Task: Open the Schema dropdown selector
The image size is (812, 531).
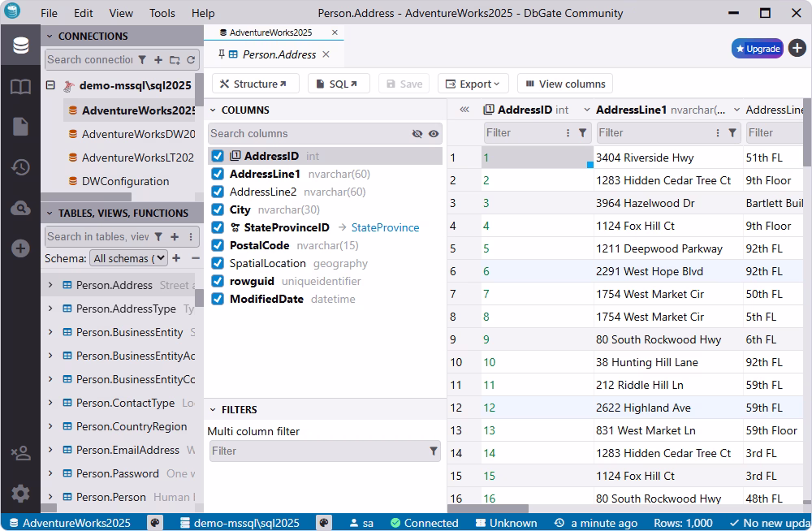Action: pos(128,258)
